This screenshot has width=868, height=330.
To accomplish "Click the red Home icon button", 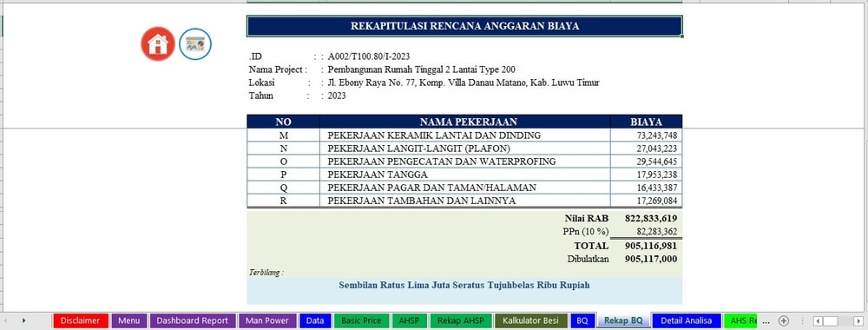I will point(158,43).
